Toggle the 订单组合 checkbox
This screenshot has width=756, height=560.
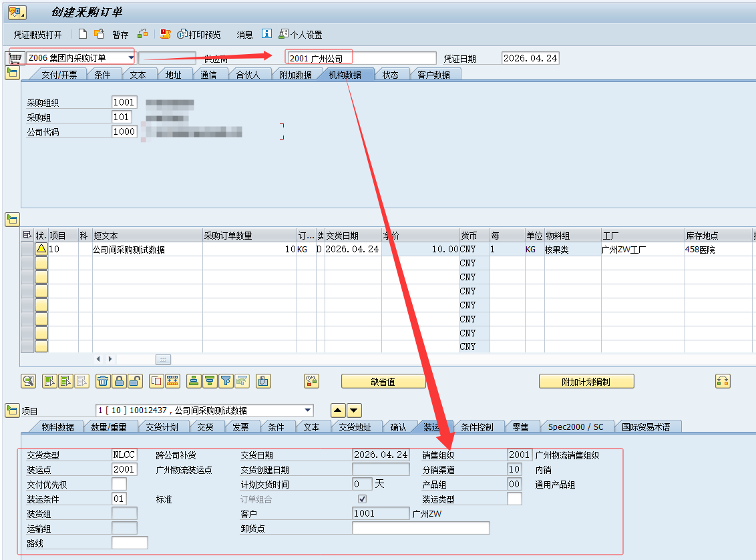tap(362, 499)
